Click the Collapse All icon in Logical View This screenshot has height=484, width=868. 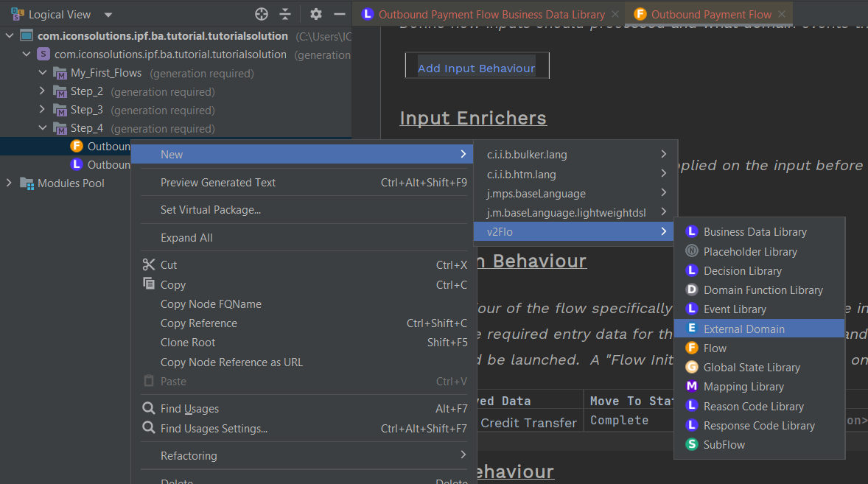(285, 14)
